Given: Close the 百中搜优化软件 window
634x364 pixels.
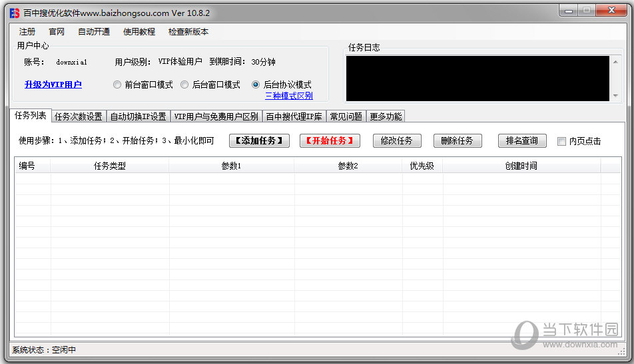Looking at the screenshot, I should [611, 11].
